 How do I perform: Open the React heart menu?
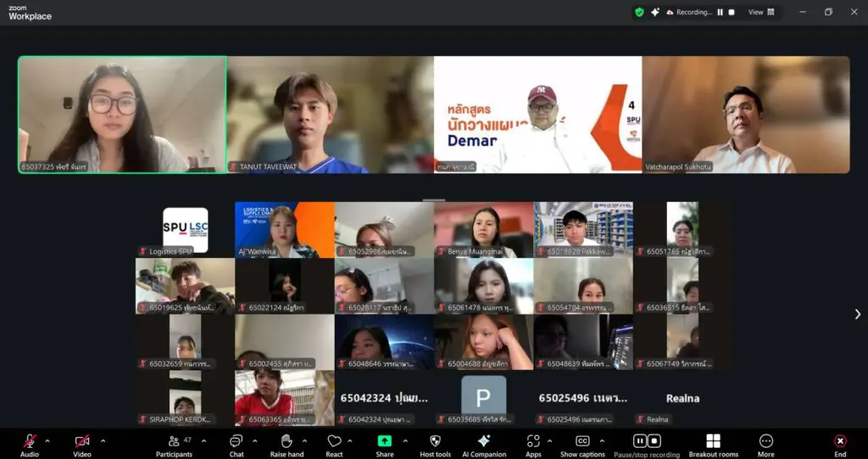tap(334, 441)
